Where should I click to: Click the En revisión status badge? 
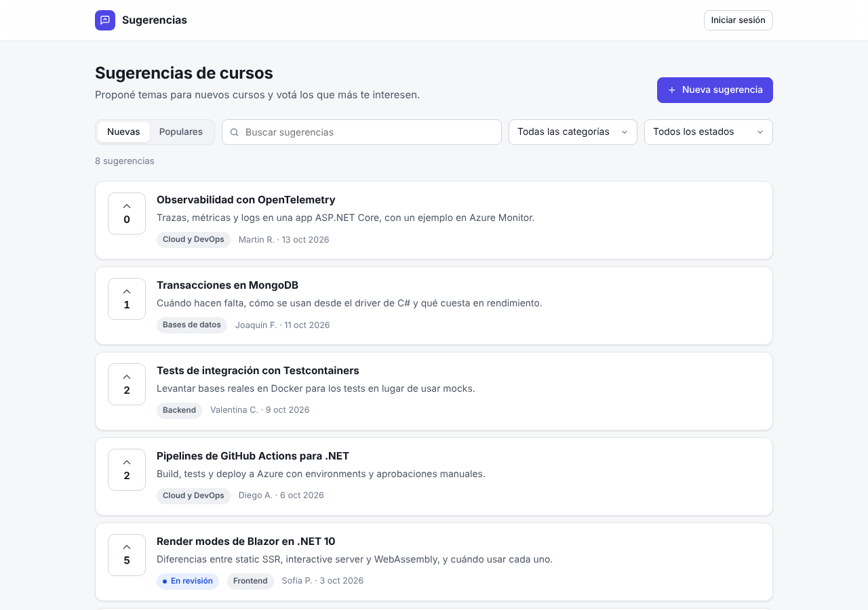click(188, 582)
